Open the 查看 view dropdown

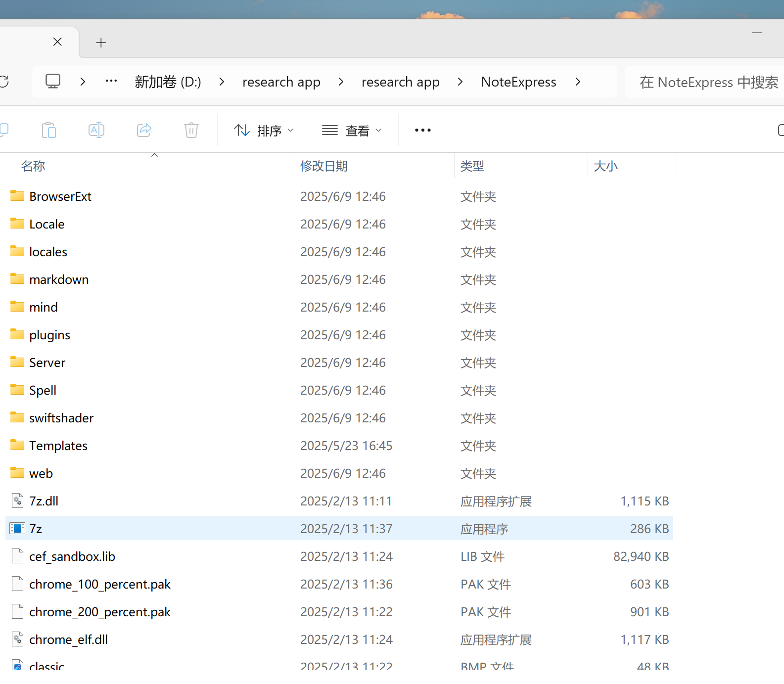[x=352, y=131]
